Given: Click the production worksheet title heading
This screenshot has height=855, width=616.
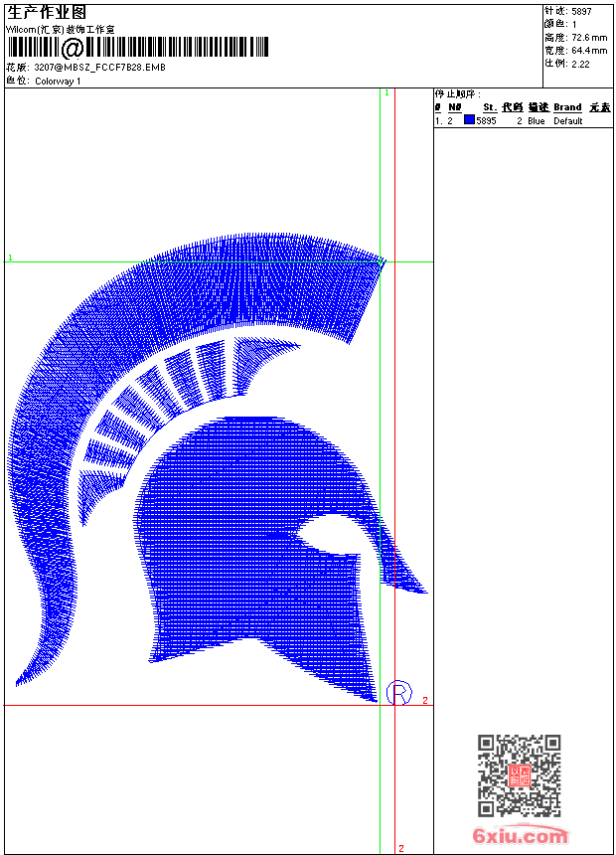Looking at the screenshot, I should 47,12.
